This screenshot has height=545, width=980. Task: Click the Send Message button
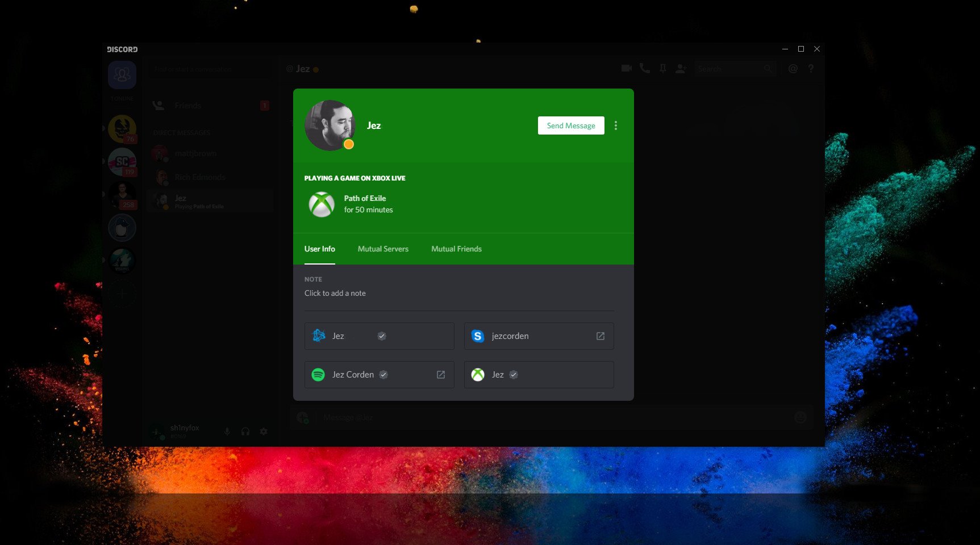[x=571, y=125]
